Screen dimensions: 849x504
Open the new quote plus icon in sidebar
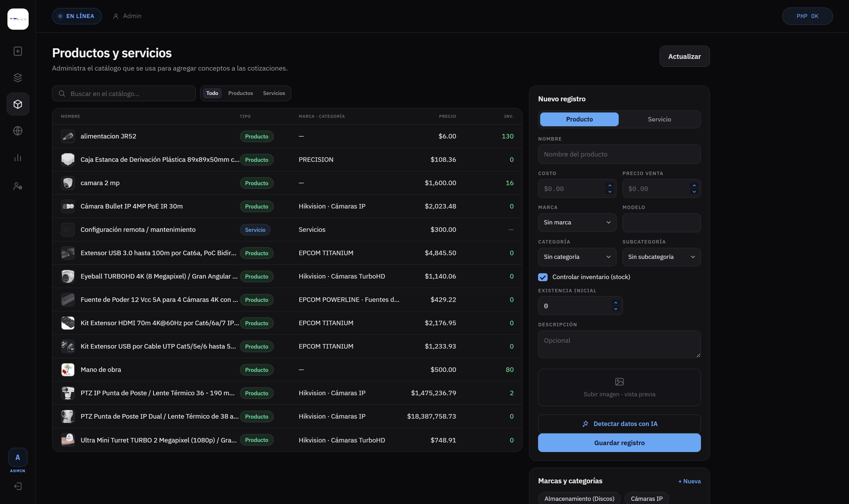click(18, 51)
